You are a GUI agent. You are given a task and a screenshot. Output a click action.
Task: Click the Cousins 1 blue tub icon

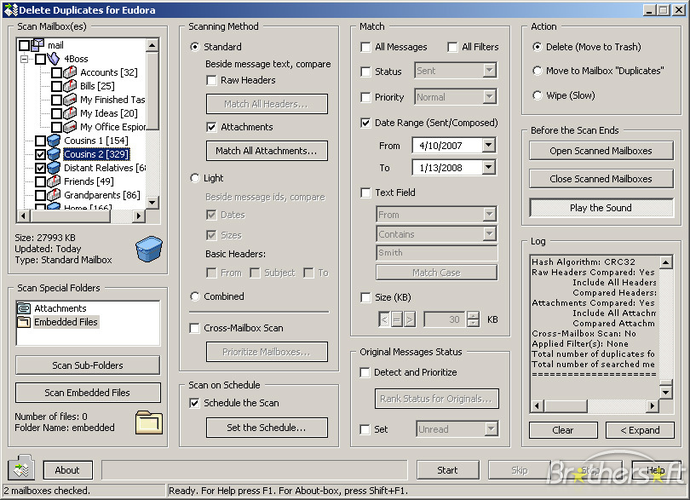[54, 140]
